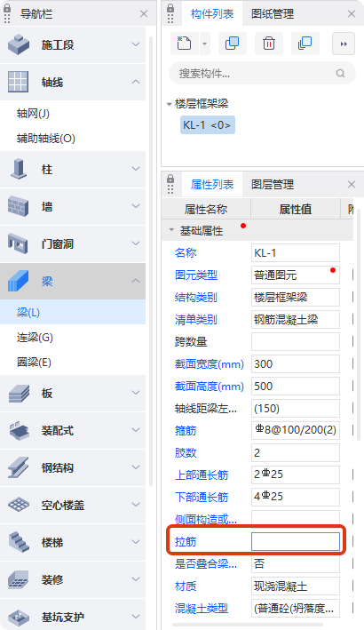Click the 清单类别 property link

coord(196,319)
